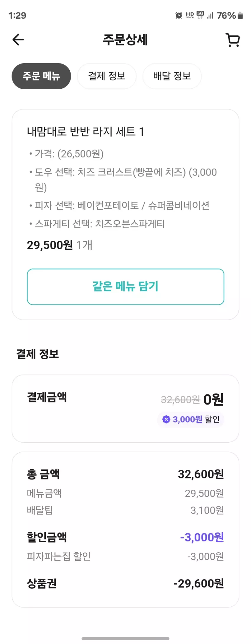Tap the purple discount badge icon
This screenshot has height=644, width=251.
[166, 419]
